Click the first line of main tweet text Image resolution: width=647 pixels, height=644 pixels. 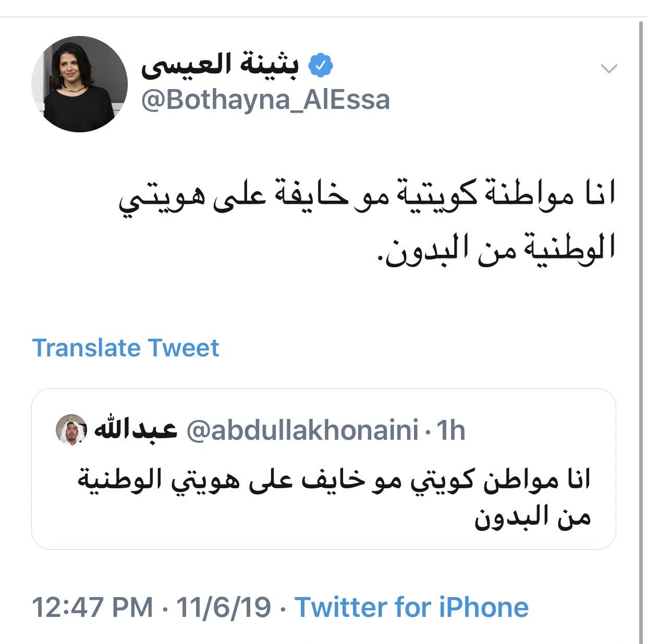coord(367,201)
